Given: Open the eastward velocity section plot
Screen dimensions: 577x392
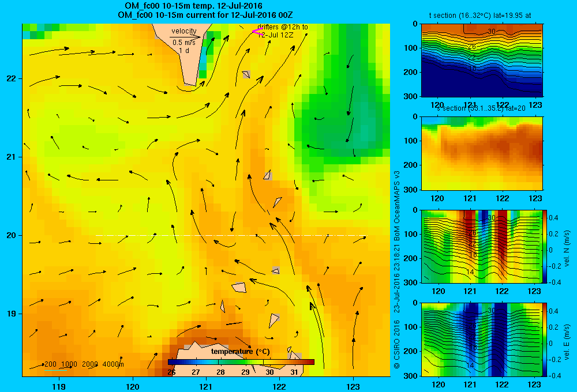Looking at the screenshot, I should [x=482, y=339].
